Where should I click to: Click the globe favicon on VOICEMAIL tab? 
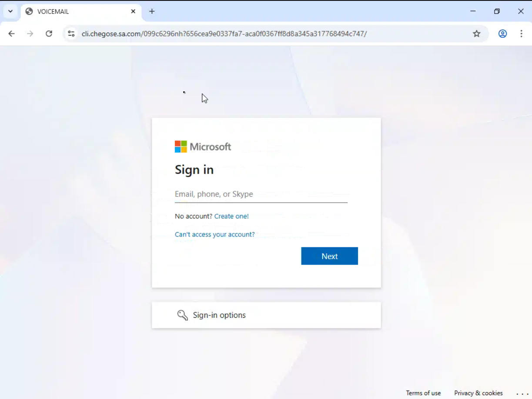(29, 11)
